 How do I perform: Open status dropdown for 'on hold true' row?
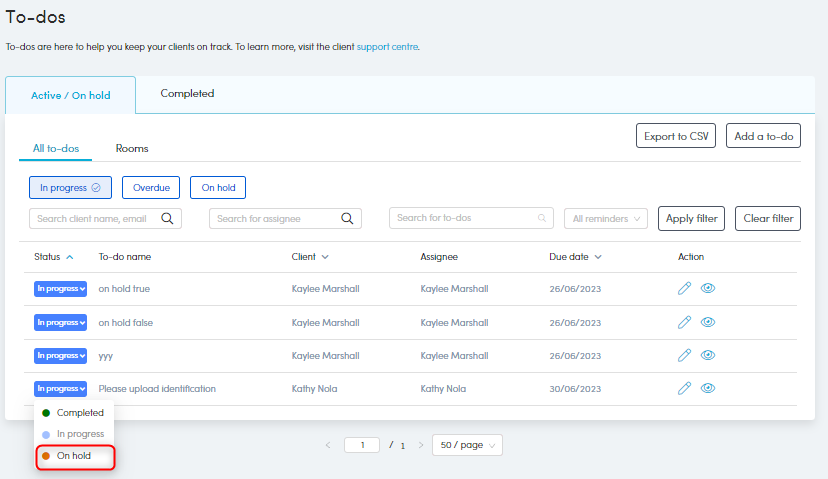60,289
